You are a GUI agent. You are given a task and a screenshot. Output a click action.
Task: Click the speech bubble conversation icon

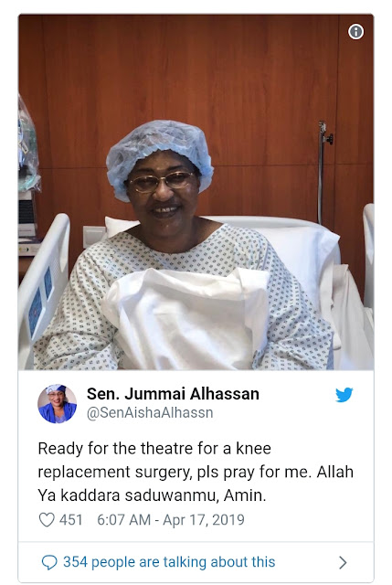click(x=48, y=563)
